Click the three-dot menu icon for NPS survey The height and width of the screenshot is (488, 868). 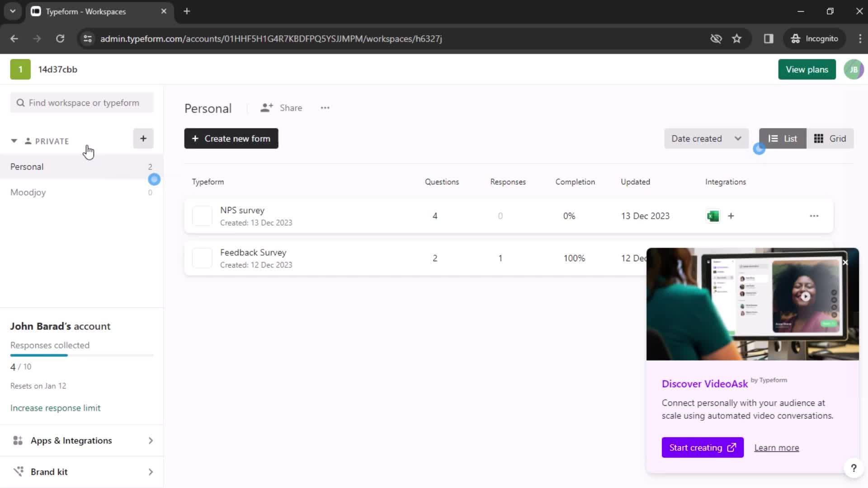tap(814, 215)
